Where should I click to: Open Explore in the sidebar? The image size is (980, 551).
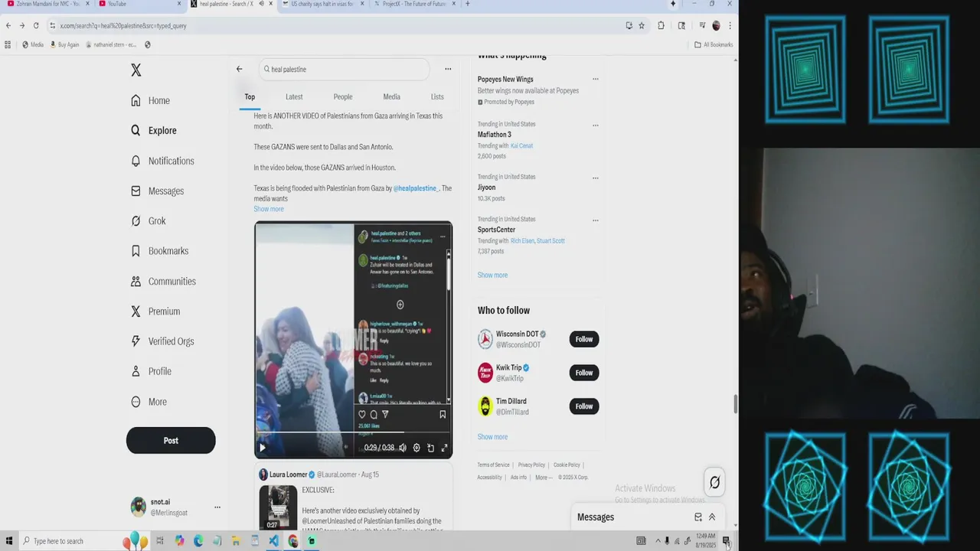coord(153,131)
